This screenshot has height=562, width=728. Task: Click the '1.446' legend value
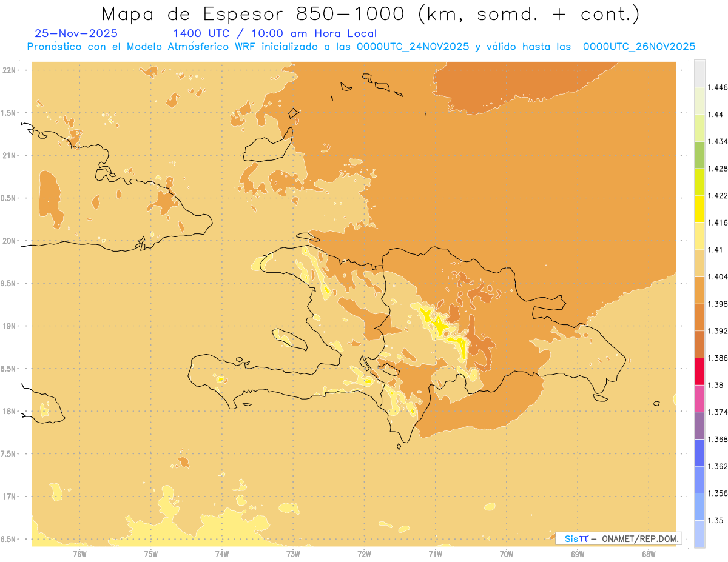point(718,87)
